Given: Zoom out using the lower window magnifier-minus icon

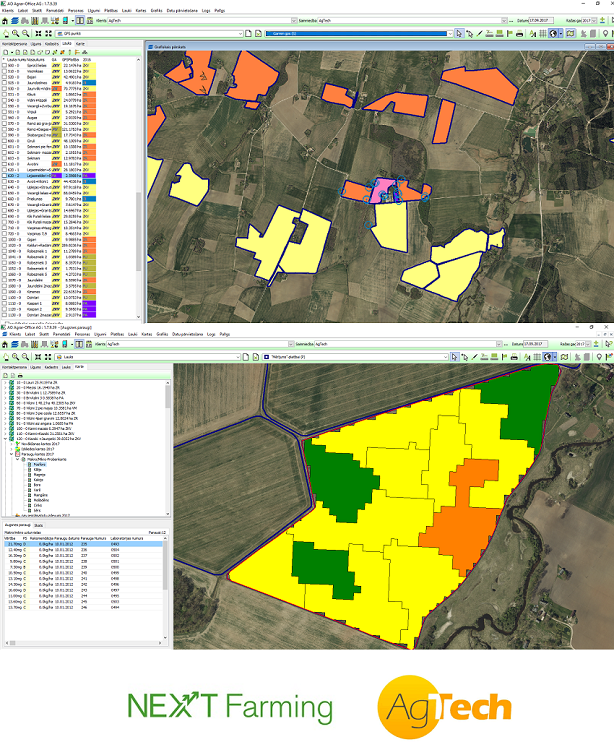Looking at the screenshot, I should [25, 357].
